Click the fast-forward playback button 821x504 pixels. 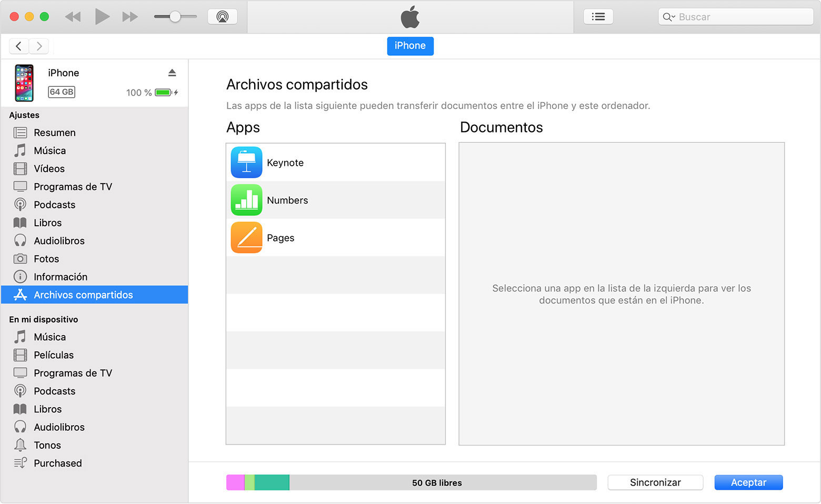tap(130, 17)
